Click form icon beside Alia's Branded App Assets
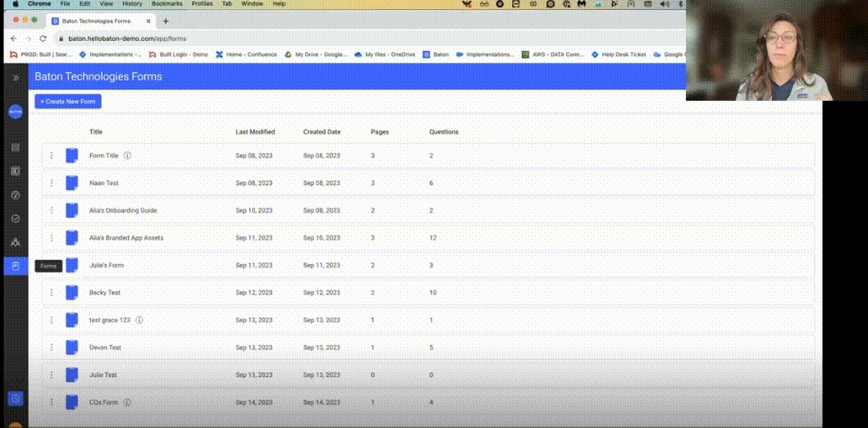Screen dimensions: 868x428 tap(71, 238)
